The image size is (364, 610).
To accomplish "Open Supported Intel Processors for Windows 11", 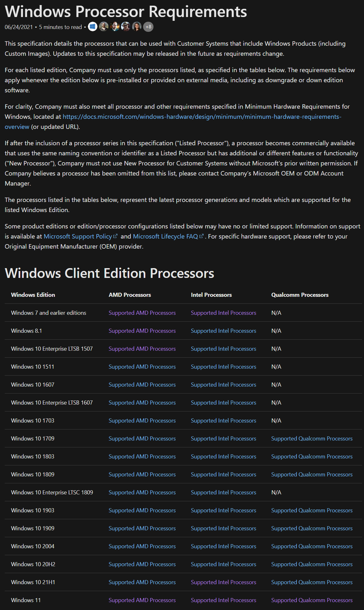I will [223, 600].
